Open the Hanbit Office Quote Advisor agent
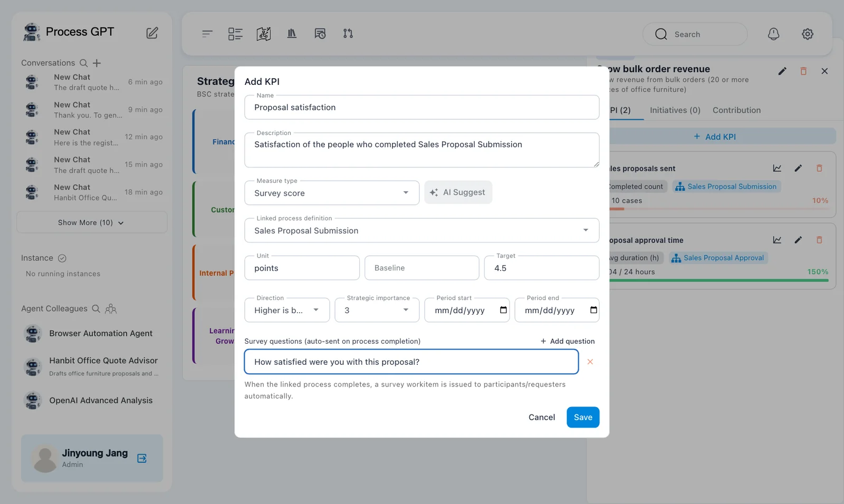 (92, 366)
